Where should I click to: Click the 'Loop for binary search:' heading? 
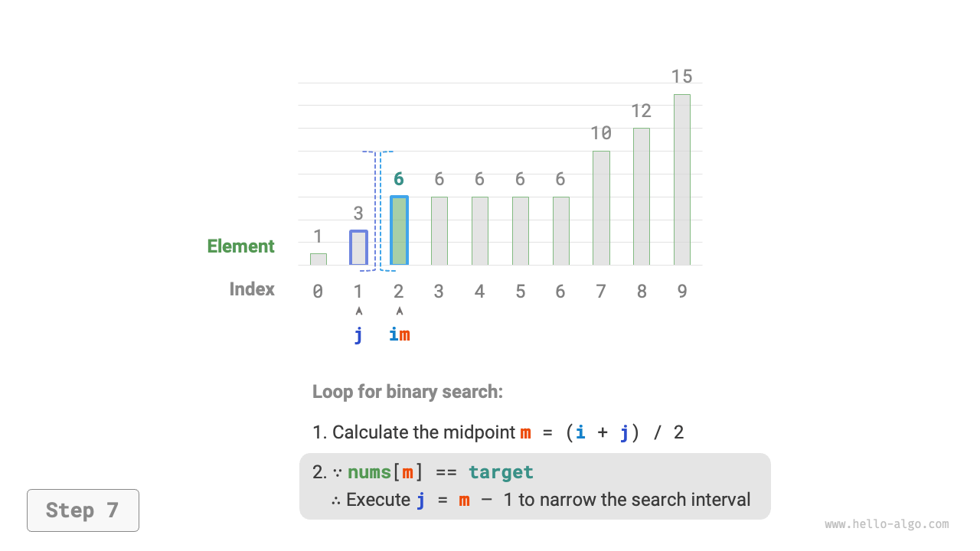(x=407, y=392)
